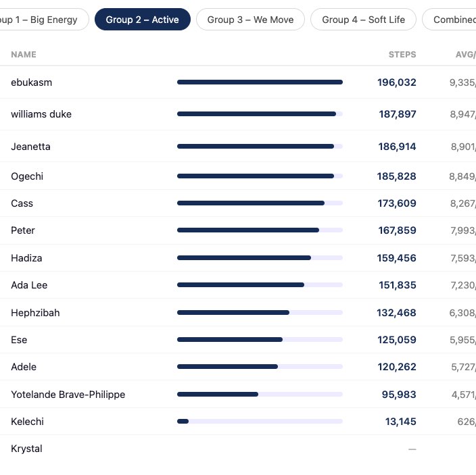Screen dimensions: 476x475
Task: Click the average value 8,901
Action: click(x=463, y=147)
